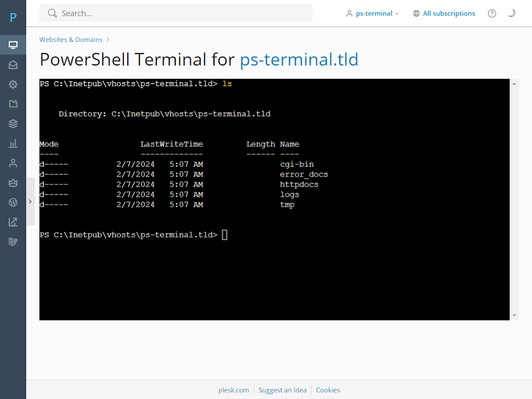Image resolution: width=532 pixels, height=399 pixels.
Task: View Statistics via the bar-chart sidebar icon
Action: [13, 143]
